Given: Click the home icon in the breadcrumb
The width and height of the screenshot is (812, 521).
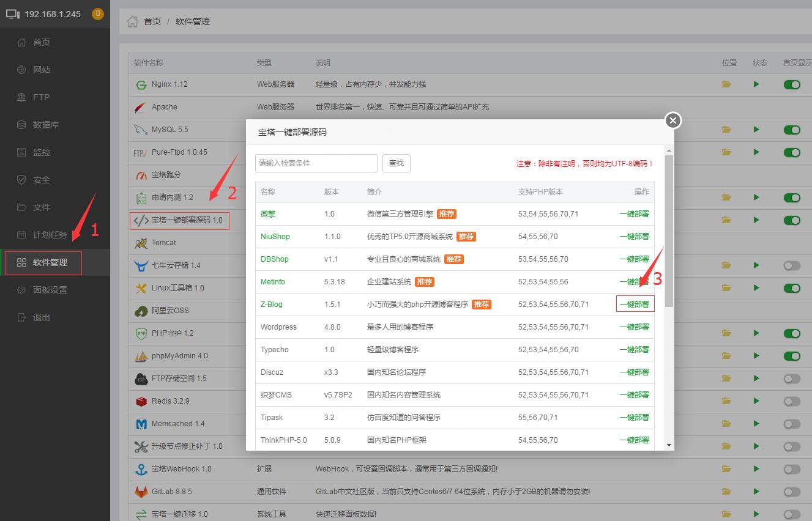Looking at the screenshot, I should [132, 21].
